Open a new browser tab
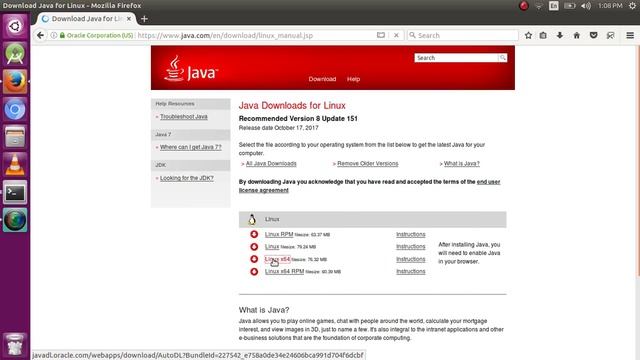The width and height of the screenshot is (640, 360). 144,19
